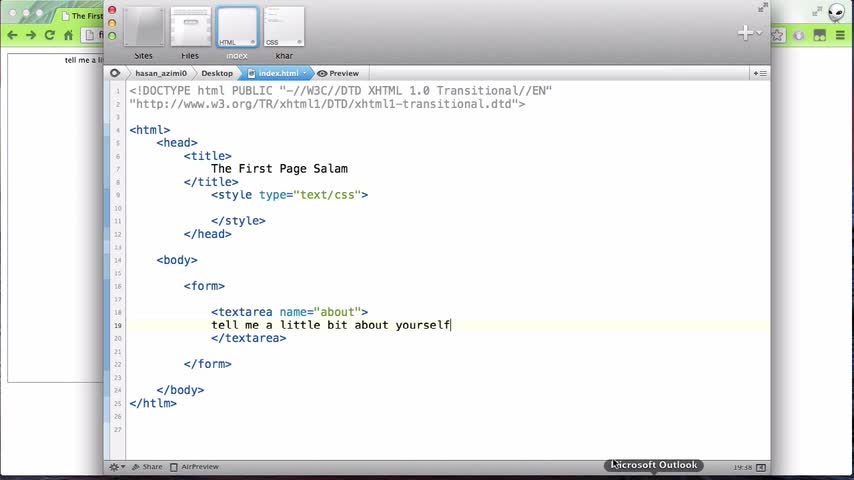Select the index HTML tab thumbnail
Viewport: 854px width, 480px height.
tap(237, 27)
